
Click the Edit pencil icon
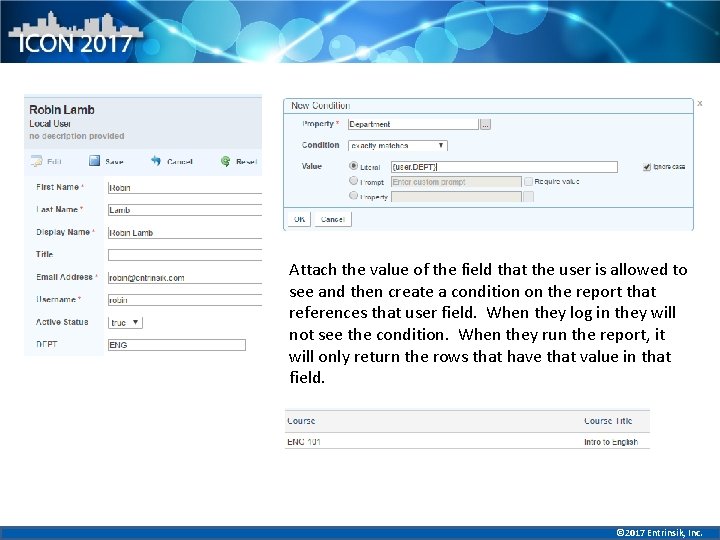click(x=36, y=161)
